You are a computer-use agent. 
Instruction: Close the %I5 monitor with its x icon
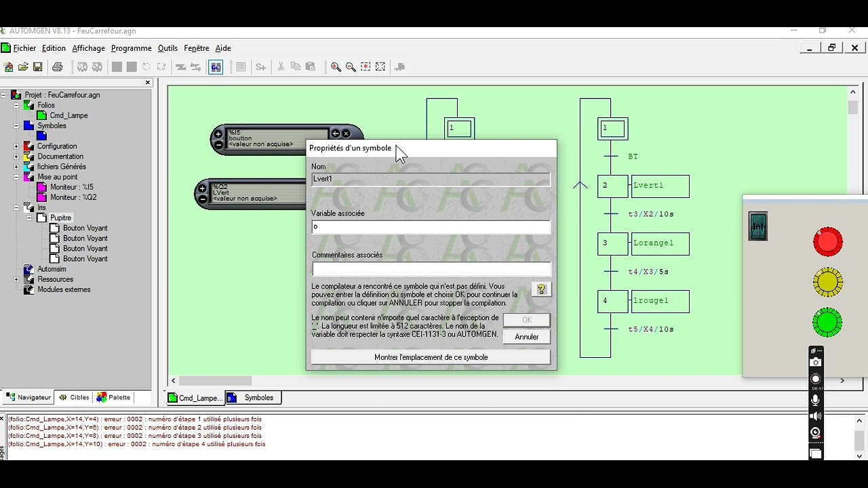(346, 134)
